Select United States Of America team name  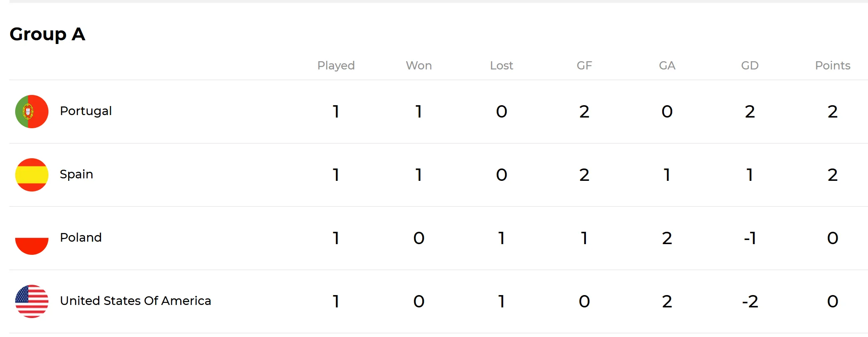(x=135, y=301)
